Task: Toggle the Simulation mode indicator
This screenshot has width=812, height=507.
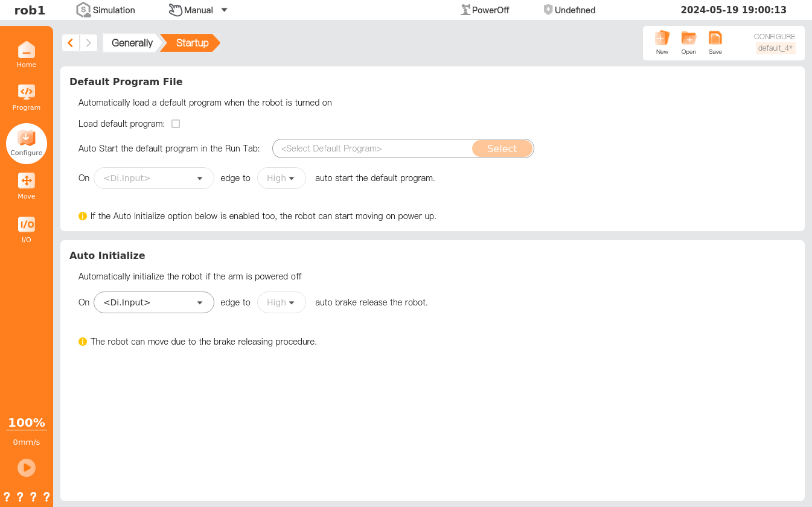Action: [x=83, y=10]
